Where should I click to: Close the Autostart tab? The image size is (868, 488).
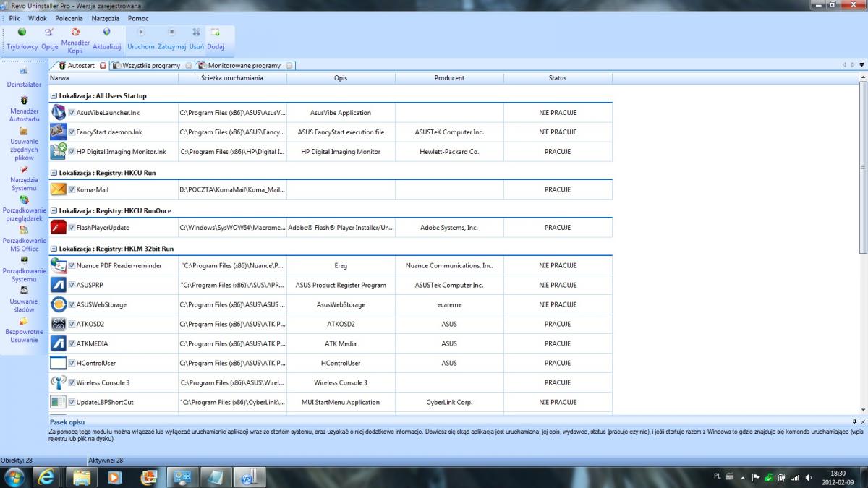click(103, 65)
